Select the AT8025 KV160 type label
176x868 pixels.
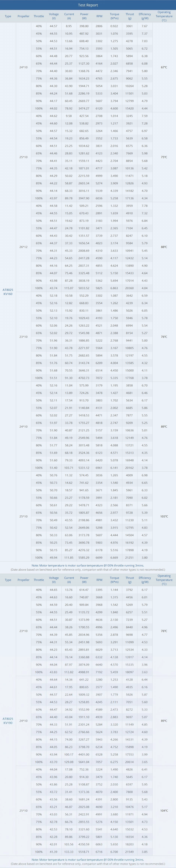coord(8,292)
